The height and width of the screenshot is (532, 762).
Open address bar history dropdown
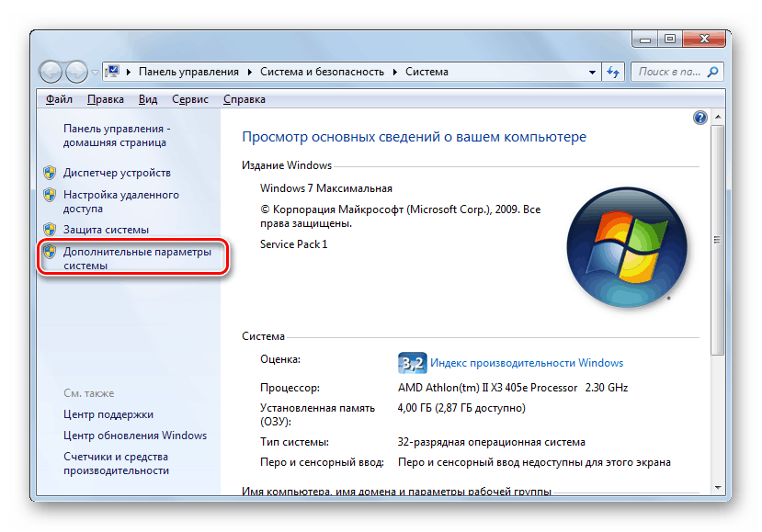592,73
